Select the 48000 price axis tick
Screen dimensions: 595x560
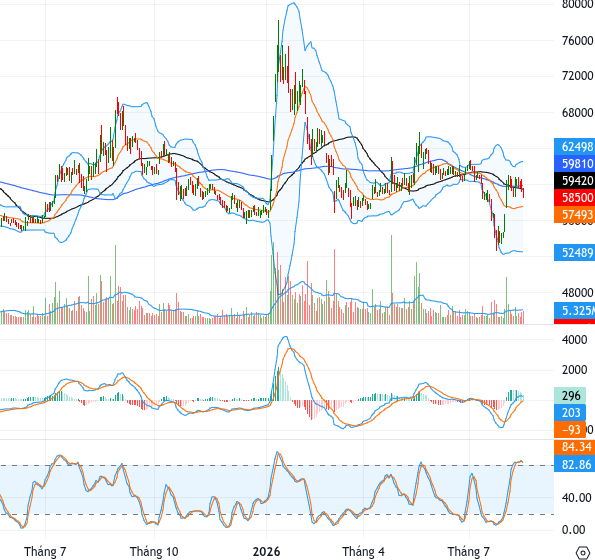pyautogui.click(x=577, y=293)
